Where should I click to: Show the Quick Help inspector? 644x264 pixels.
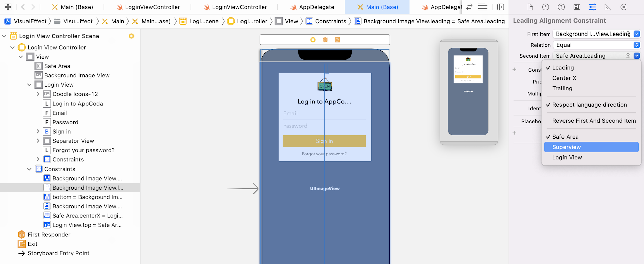[561, 7]
